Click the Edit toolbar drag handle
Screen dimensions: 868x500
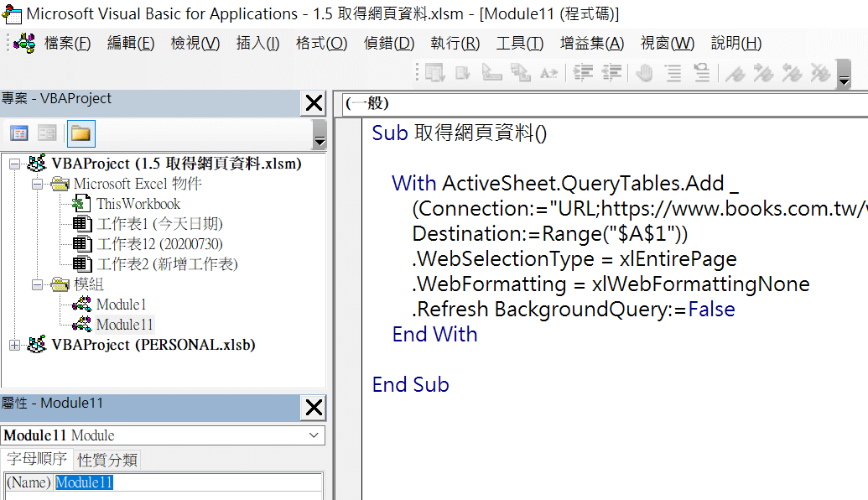[x=417, y=72]
